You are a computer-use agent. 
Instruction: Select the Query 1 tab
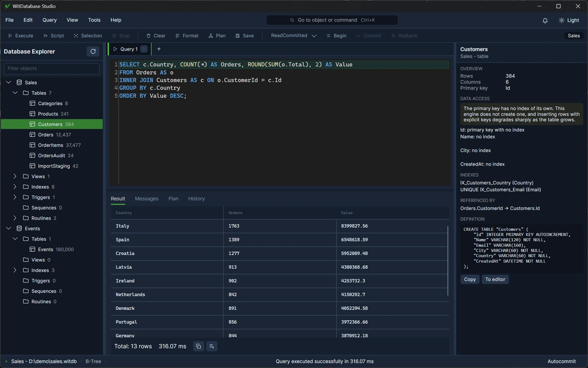129,49
